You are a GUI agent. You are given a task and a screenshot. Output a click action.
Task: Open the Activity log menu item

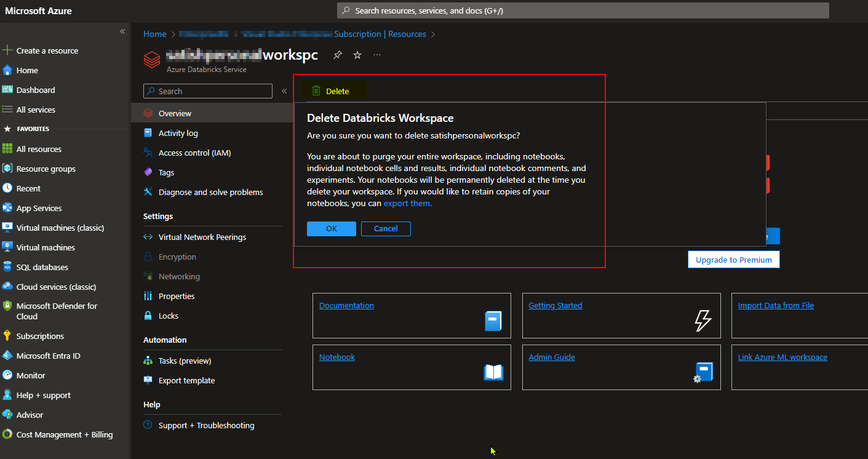coord(178,132)
